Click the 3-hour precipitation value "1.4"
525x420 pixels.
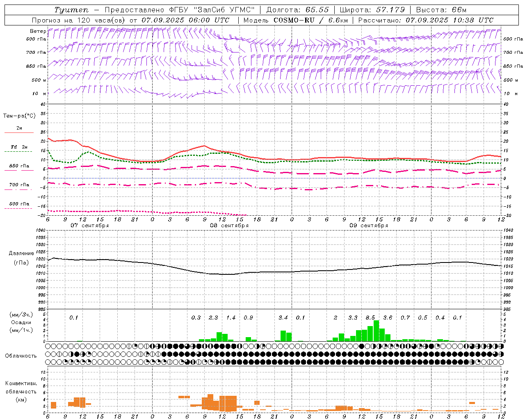[231, 318]
